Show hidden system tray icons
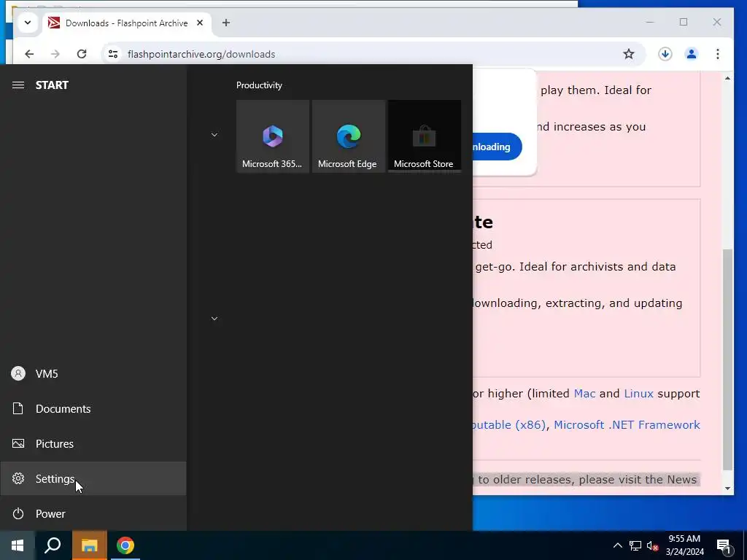Image resolution: width=747 pixels, height=560 pixels. click(617, 545)
